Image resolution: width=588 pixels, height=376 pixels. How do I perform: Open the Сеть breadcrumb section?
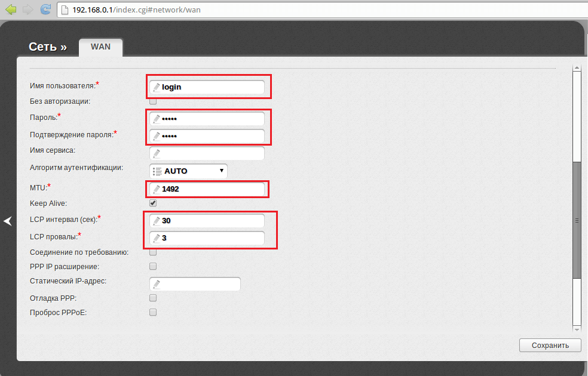[x=47, y=47]
